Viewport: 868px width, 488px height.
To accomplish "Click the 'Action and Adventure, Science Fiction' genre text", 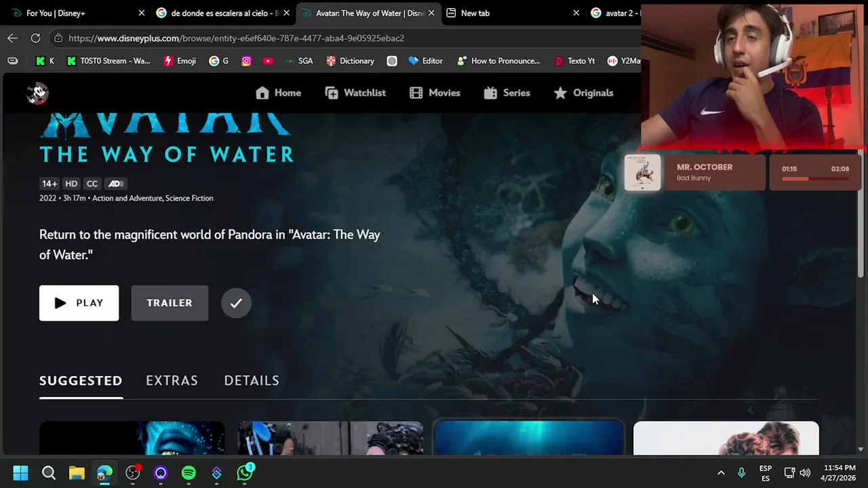I will pos(153,198).
